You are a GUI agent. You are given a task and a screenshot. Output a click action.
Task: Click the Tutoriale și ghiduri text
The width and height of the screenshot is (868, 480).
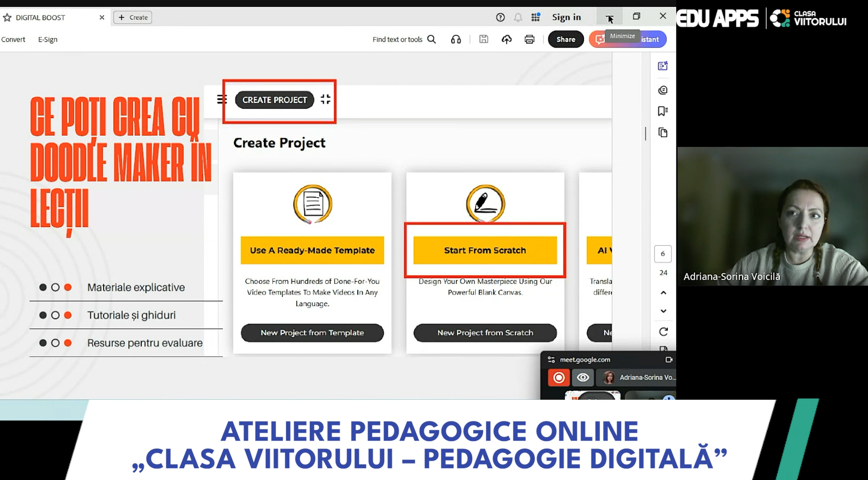(131, 315)
